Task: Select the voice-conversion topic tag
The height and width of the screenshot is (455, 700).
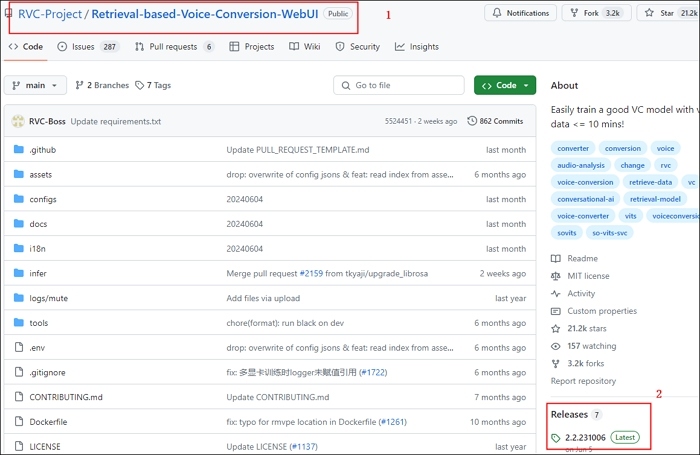Action: coord(586,182)
